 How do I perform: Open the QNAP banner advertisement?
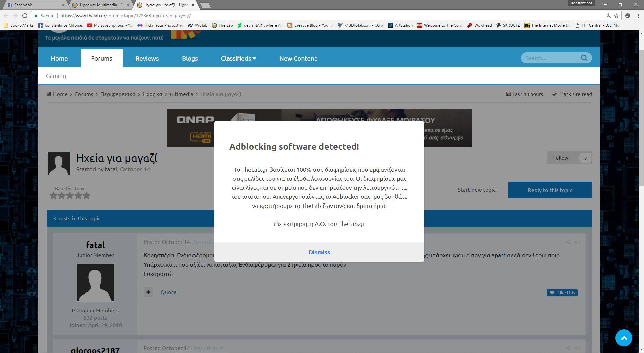click(319, 128)
